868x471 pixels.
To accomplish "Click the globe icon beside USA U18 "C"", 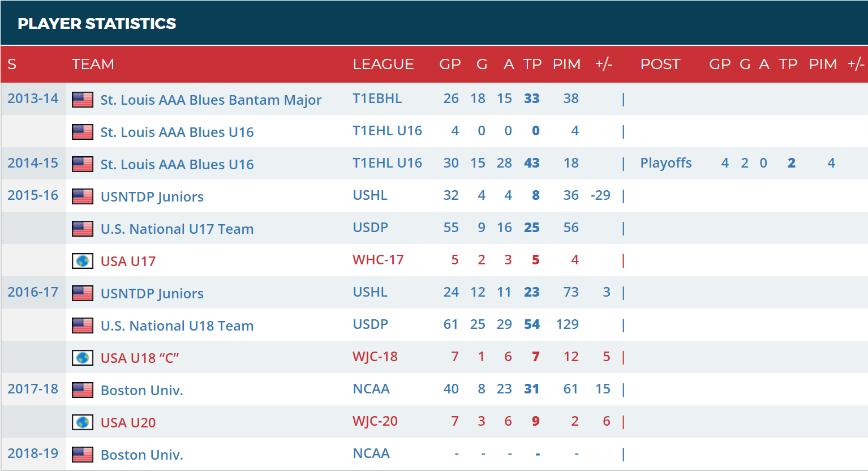I will 83,358.
